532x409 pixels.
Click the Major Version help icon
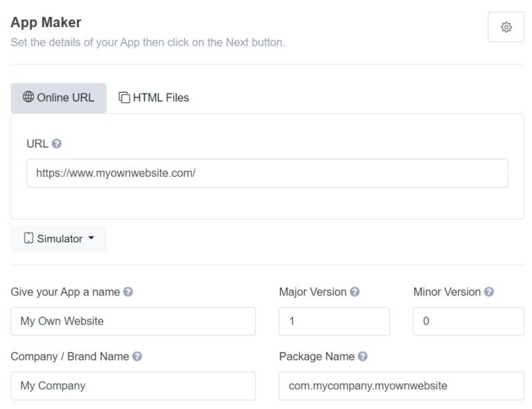click(x=355, y=292)
